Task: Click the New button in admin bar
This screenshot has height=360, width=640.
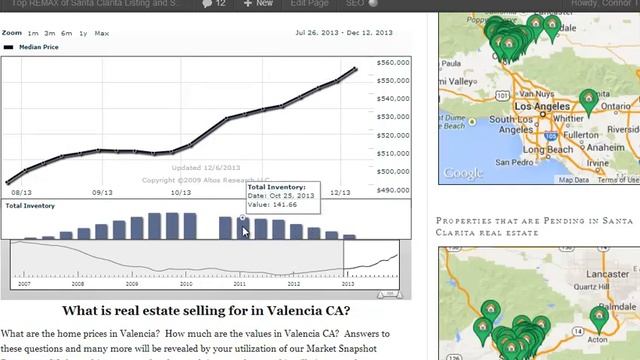Action: point(258,3)
